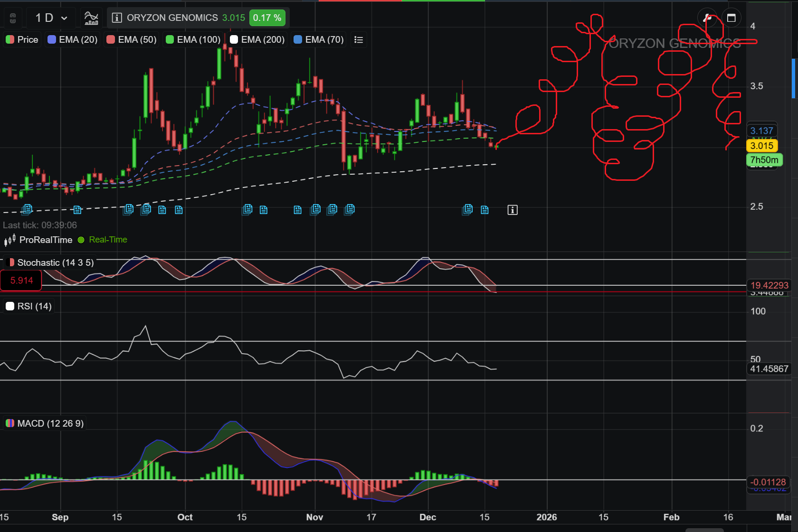This screenshot has height=532, width=798.
Task: Expand the indicator list menu icon
Action: click(359, 40)
